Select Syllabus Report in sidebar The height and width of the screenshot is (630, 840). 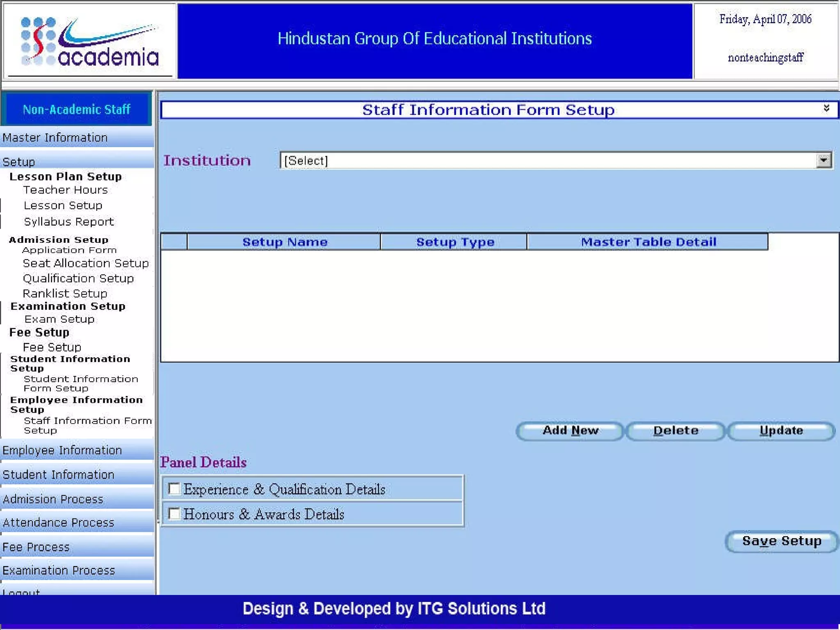coord(68,222)
